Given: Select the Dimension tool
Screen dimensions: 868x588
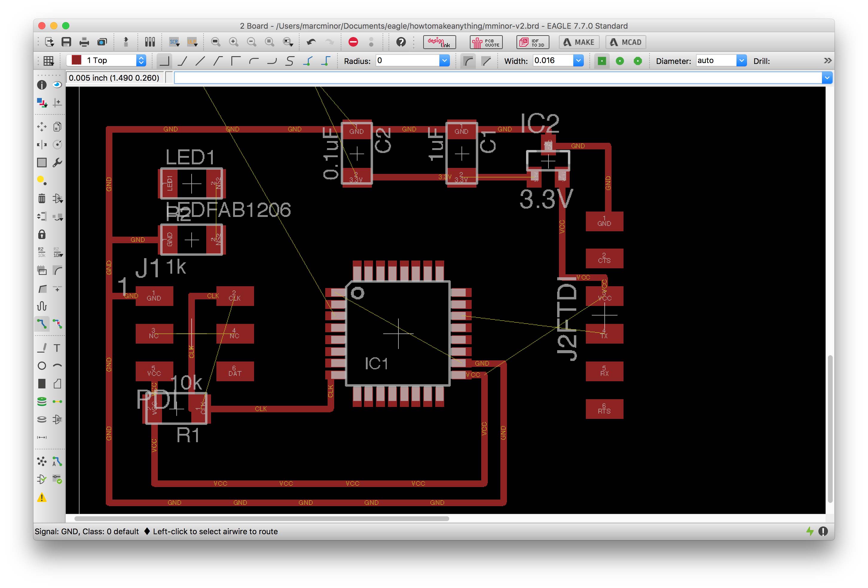Looking at the screenshot, I should 42,437.
